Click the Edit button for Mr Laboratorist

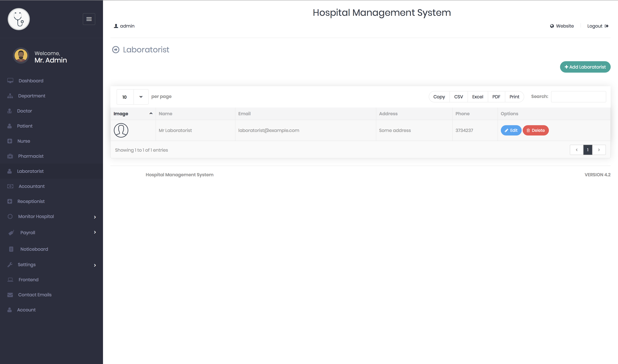coord(511,130)
